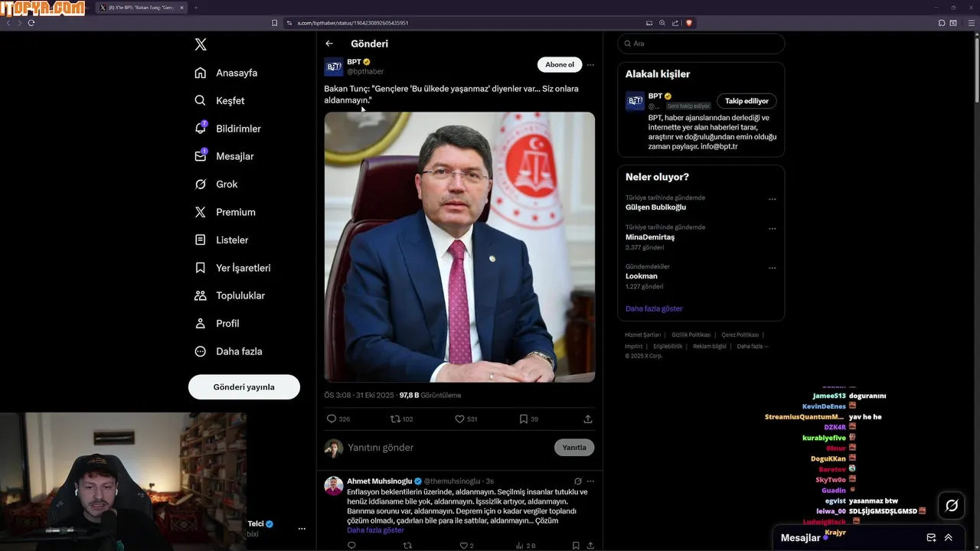Viewport: 980px width, 551px height.
Task: Click the browser address bar URL
Action: tap(352, 23)
